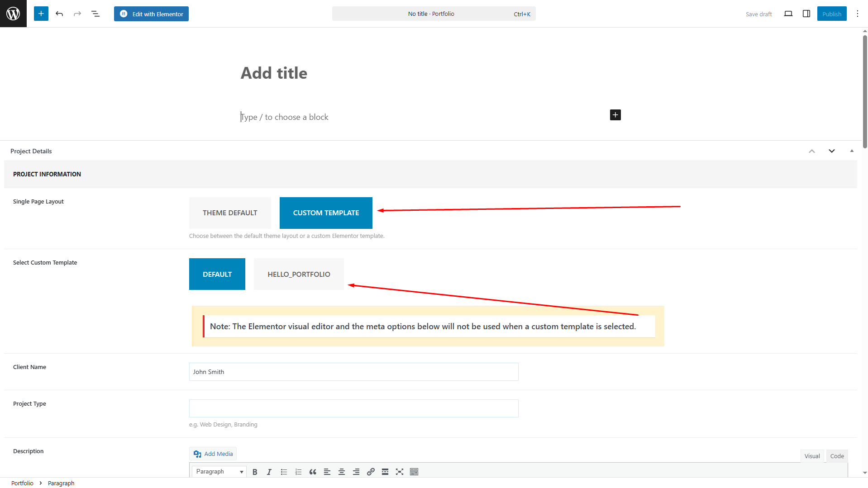Insert a link with the link icon
The width and height of the screenshot is (868, 488).
pos(371,472)
